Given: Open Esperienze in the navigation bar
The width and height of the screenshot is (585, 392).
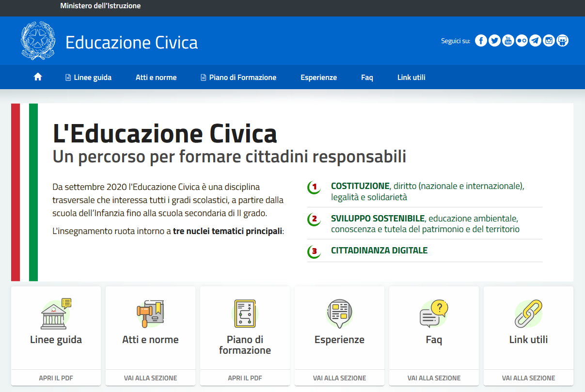Looking at the screenshot, I should point(318,78).
